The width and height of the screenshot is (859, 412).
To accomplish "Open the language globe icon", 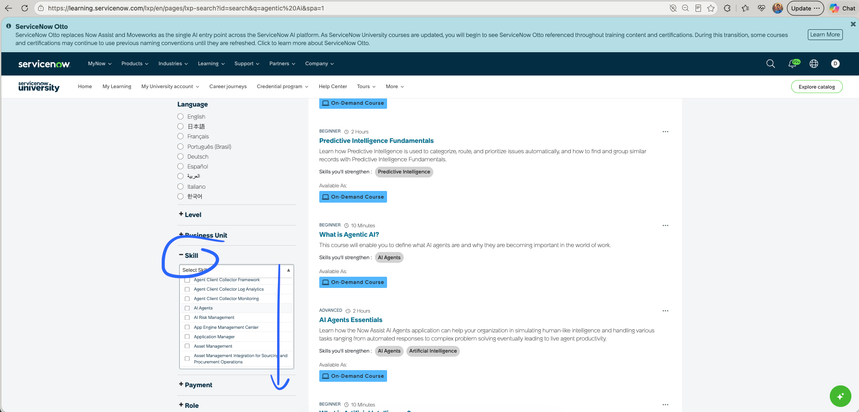I will pyautogui.click(x=814, y=64).
